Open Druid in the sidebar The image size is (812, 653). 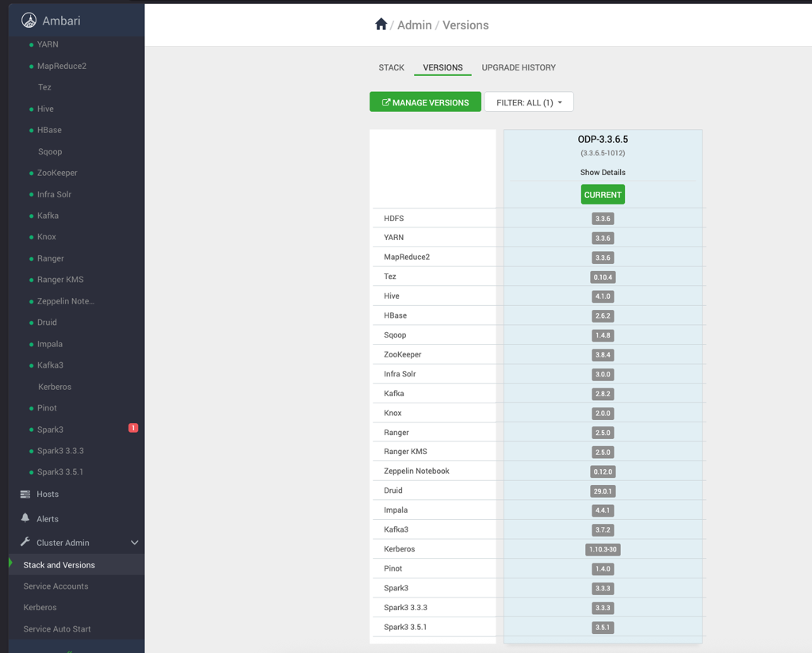coord(47,323)
